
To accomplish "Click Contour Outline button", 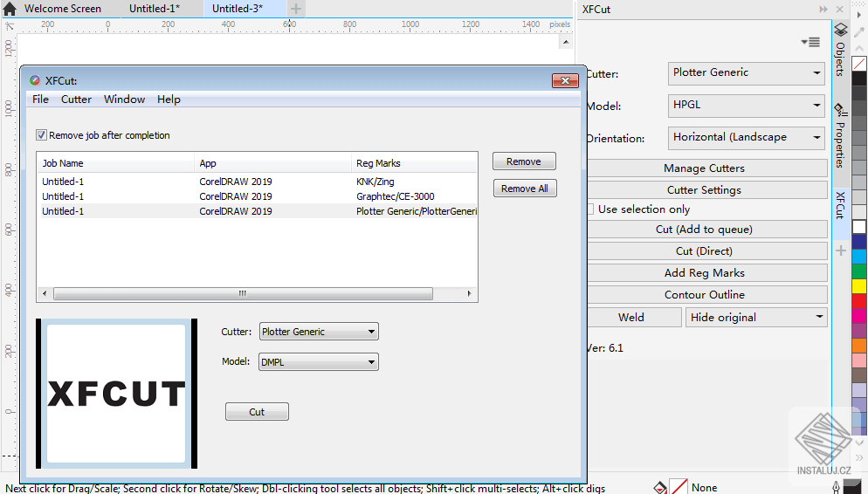I will click(x=704, y=295).
